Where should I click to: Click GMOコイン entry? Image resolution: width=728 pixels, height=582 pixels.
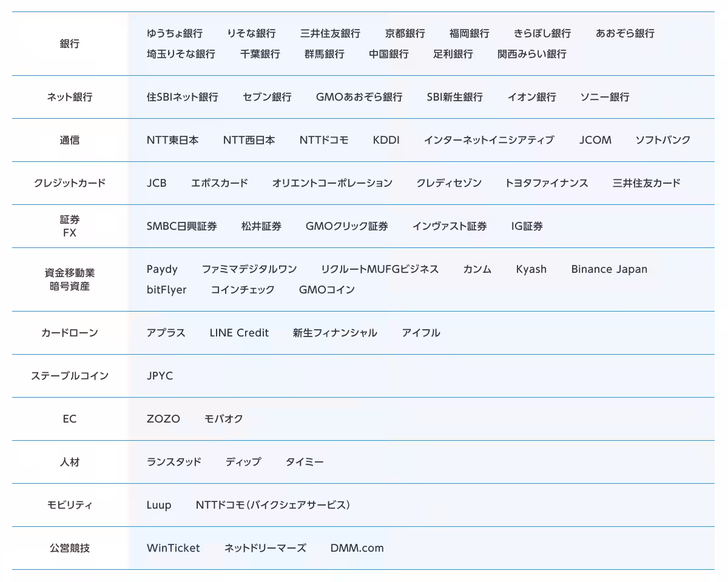pos(327,290)
